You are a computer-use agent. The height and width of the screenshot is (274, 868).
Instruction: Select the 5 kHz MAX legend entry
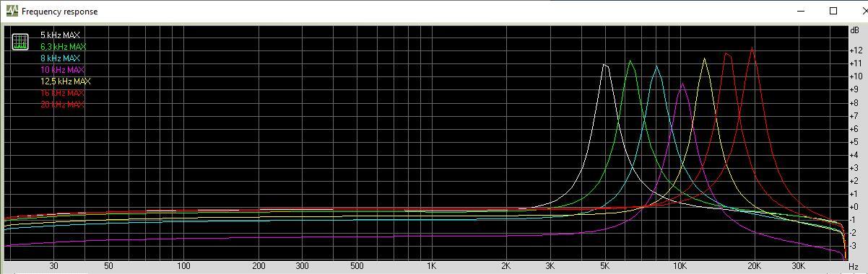tap(60, 35)
